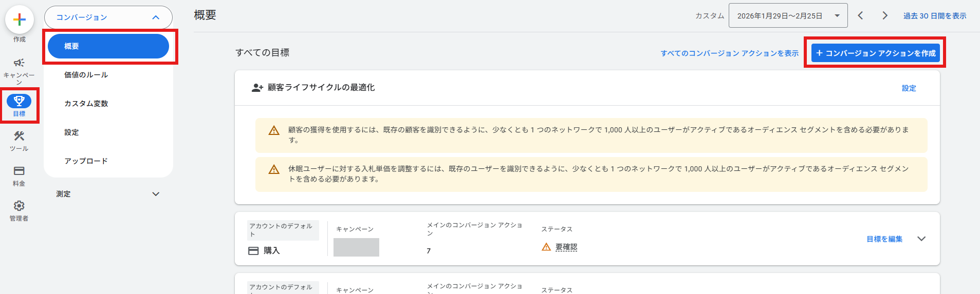Open Admin via the gear icon
Image resolution: width=980 pixels, height=294 pixels.
point(19,206)
